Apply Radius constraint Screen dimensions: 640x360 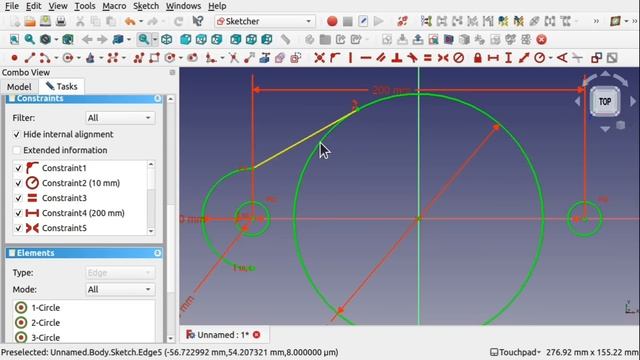click(x=540, y=58)
